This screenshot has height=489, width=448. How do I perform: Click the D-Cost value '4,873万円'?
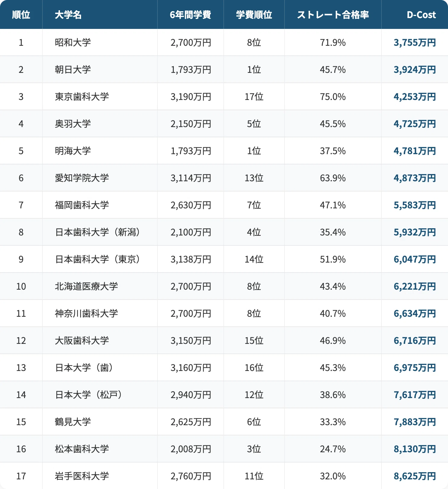click(415, 178)
